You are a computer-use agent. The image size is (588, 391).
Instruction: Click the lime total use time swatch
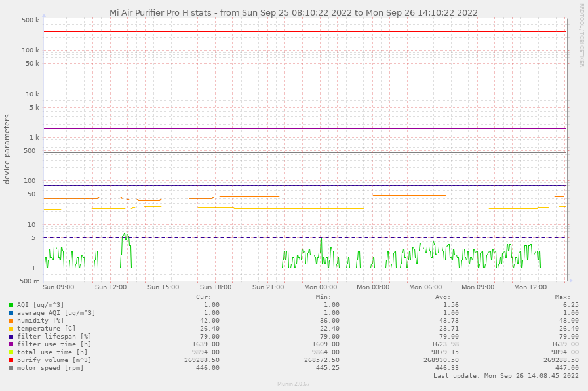[x=11, y=352]
